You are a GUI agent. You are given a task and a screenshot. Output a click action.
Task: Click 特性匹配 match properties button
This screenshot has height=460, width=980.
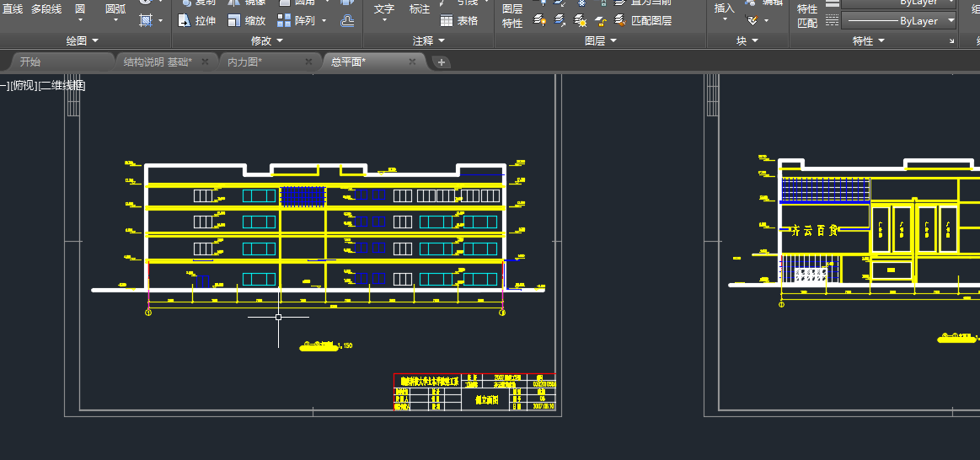click(807, 16)
